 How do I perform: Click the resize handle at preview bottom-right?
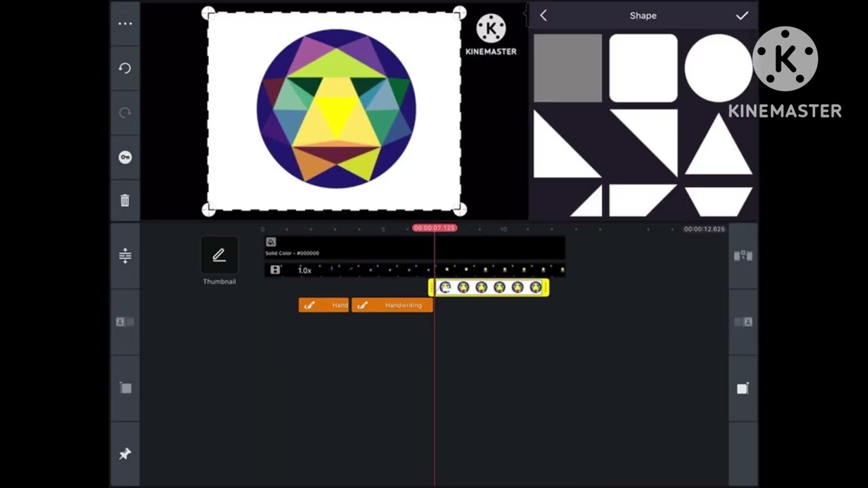[x=459, y=209]
